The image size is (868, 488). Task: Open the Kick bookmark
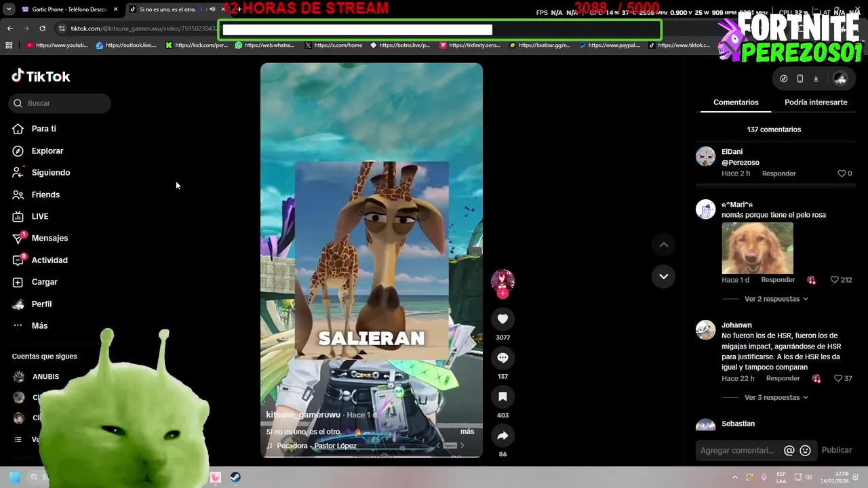pyautogui.click(x=197, y=45)
